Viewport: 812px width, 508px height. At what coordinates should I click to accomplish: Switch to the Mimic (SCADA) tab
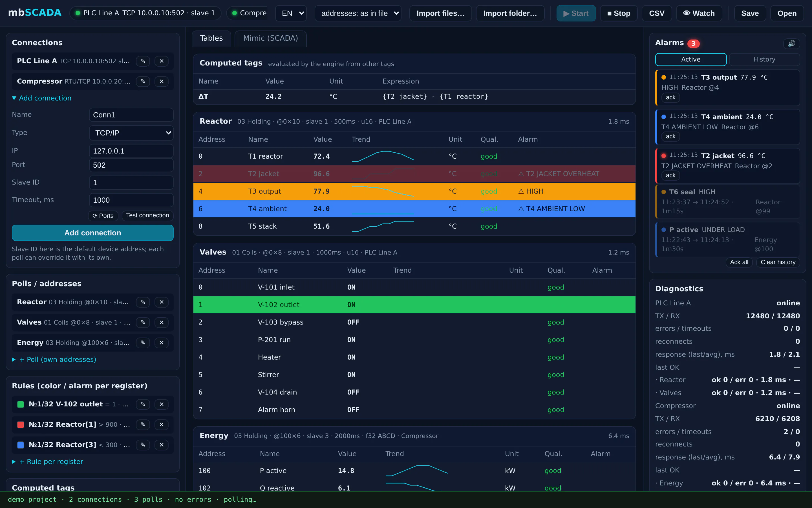pos(270,38)
